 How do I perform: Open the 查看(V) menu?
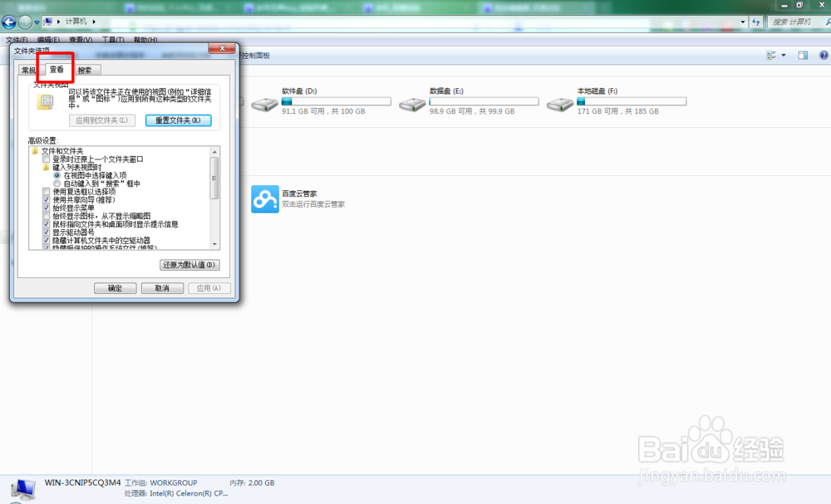81,40
